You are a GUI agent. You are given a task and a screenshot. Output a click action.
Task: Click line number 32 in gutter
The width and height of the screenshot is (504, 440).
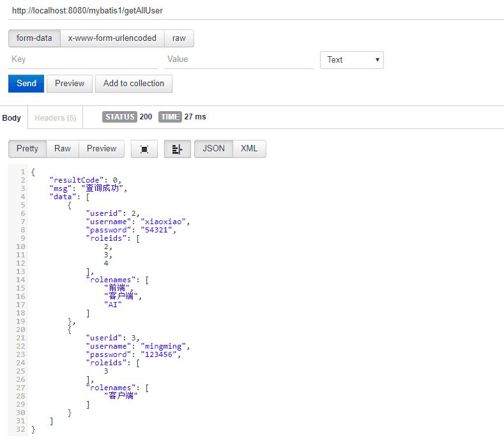click(20, 429)
